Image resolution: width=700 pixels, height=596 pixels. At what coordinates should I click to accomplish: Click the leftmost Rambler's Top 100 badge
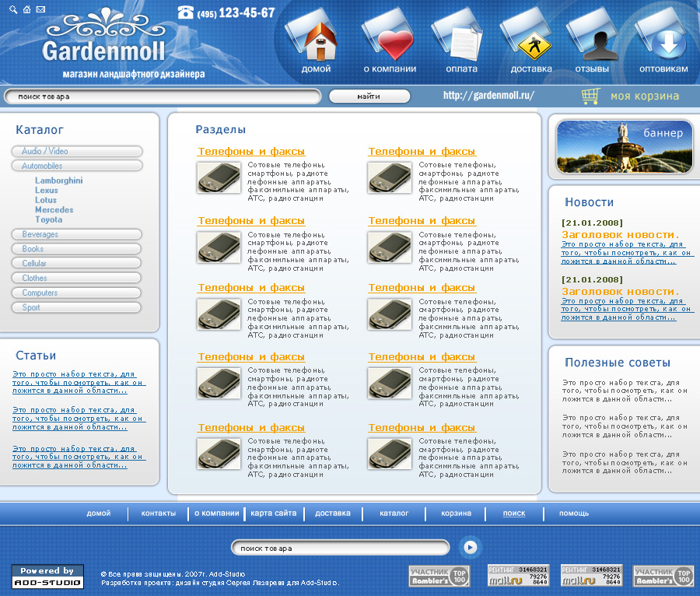439,576
